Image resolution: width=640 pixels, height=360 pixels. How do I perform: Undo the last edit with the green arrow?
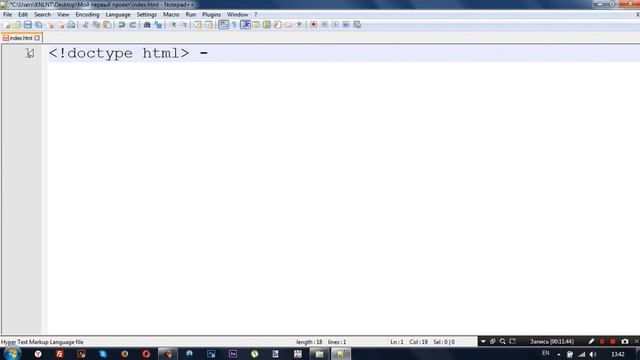tap(122, 25)
